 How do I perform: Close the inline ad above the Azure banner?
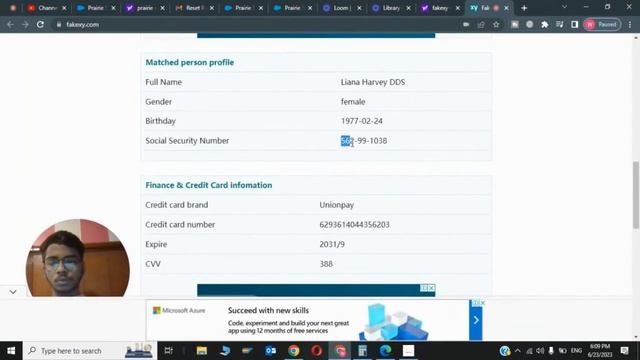[431, 288]
